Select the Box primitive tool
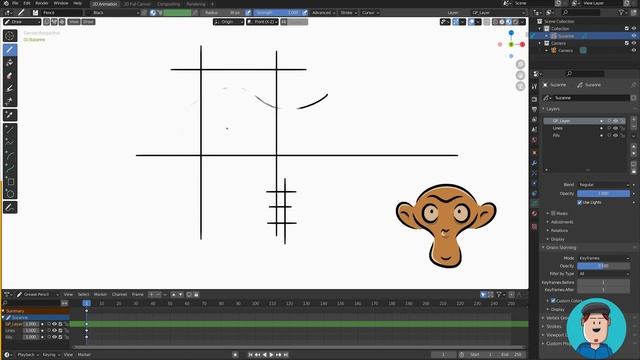The image size is (640, 360). tap(10, 181)
